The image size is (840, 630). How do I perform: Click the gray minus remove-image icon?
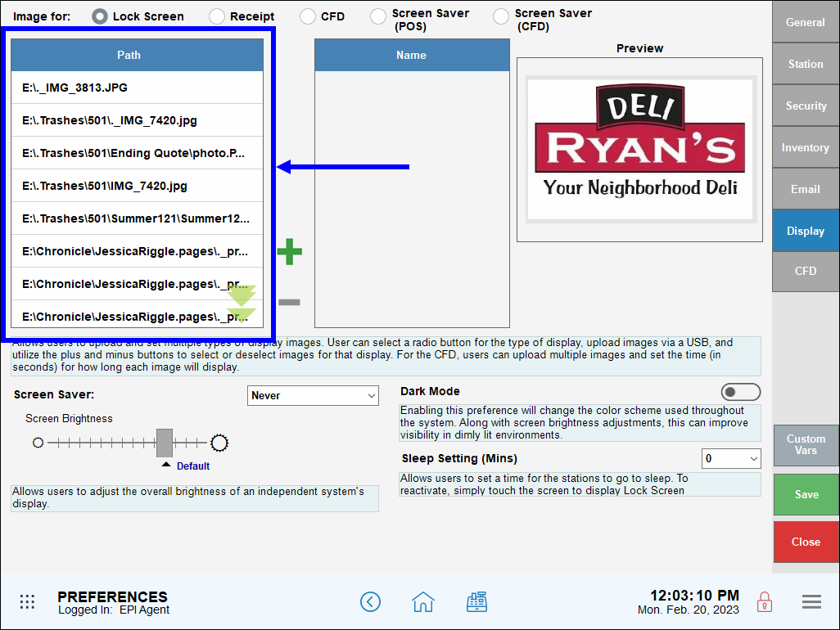click(x=289, y=303)
